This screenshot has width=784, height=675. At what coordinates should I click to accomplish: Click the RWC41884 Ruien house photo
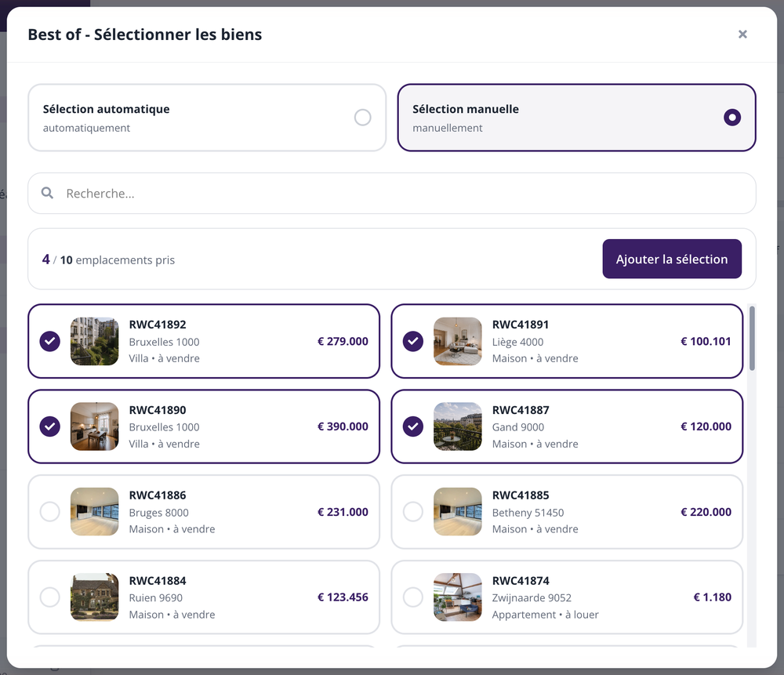point(95,597)
